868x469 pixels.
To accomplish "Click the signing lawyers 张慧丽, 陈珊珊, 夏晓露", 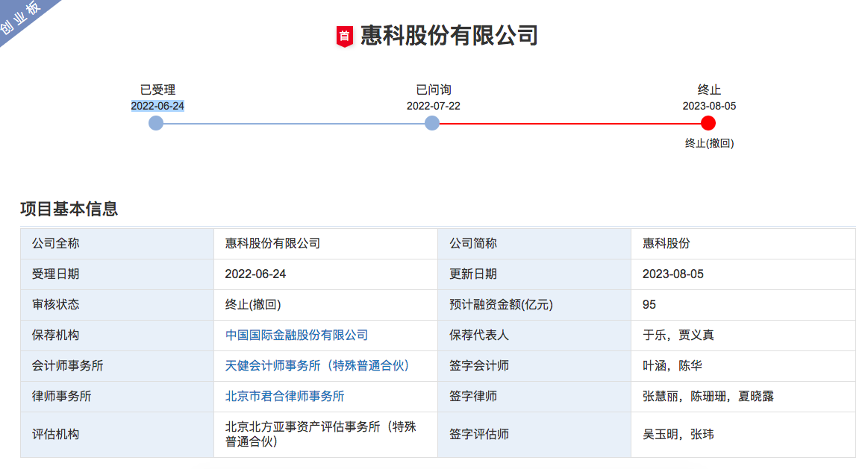I will pos(708,396).
